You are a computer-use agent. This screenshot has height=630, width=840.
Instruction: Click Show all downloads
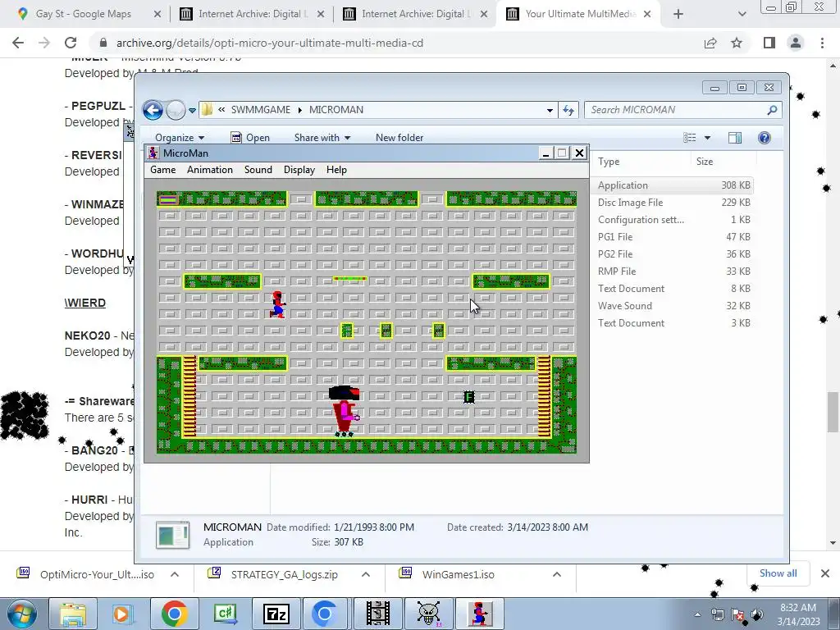point(778,573)
